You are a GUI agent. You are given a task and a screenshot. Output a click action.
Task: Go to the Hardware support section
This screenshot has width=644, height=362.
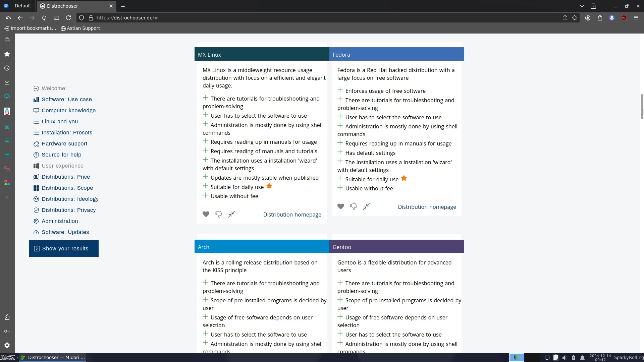tap(64, 144)
